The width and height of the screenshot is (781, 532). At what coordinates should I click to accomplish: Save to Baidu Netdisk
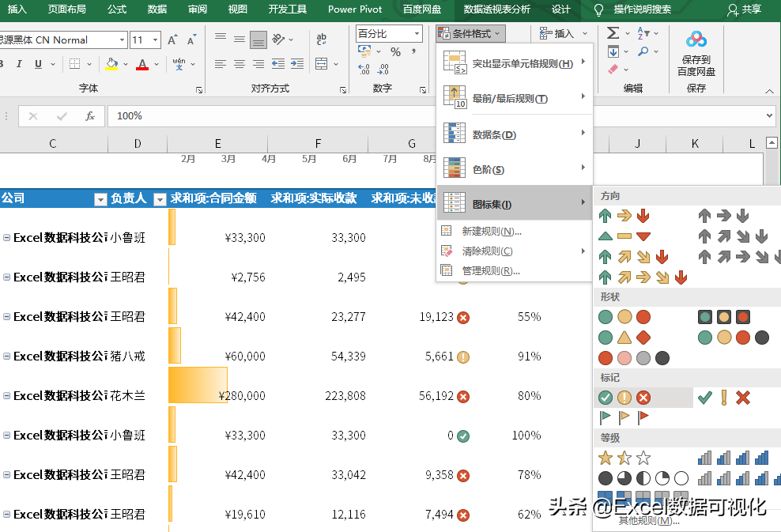[696, 52]
